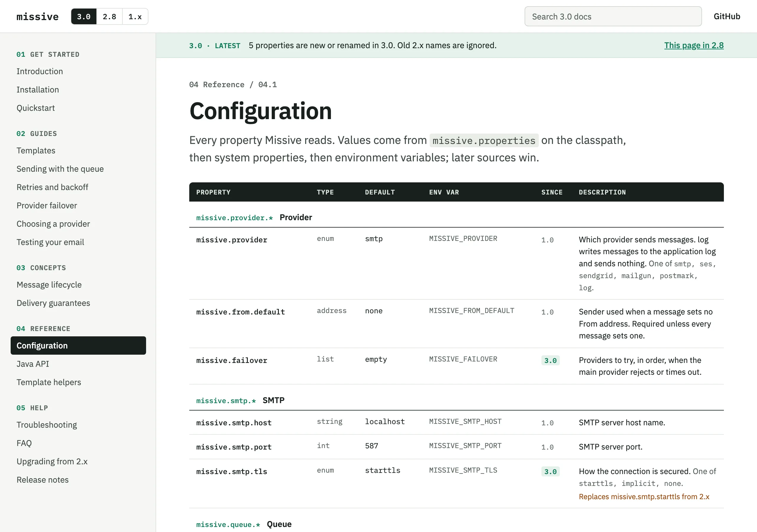Click the 3.0 badge in missive.smtp.tls row
This screenshot has height=532, width=757.
550,471
